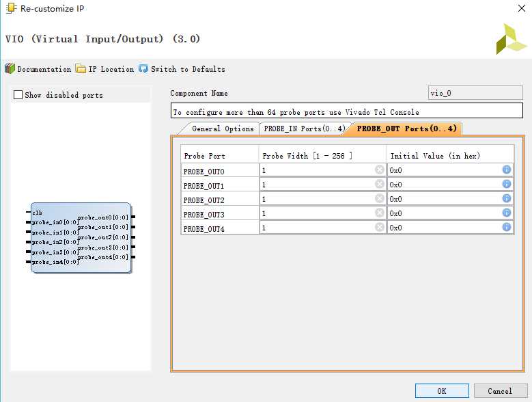Clear the PROBE_OUT3 probe width field

[x=379, y=213]
